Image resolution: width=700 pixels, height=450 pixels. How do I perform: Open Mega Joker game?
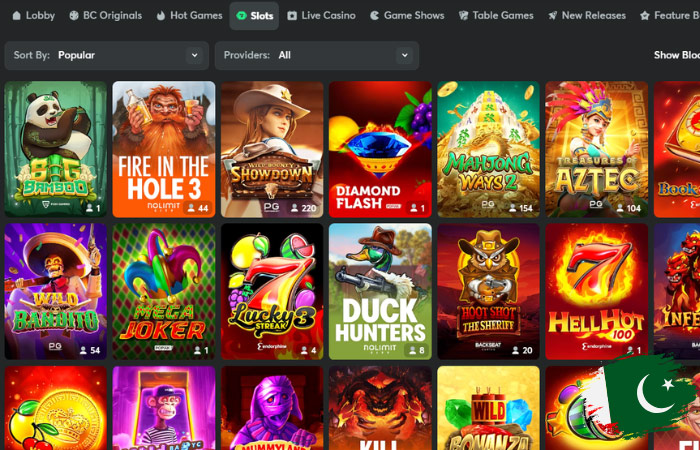tap(164, 292)
